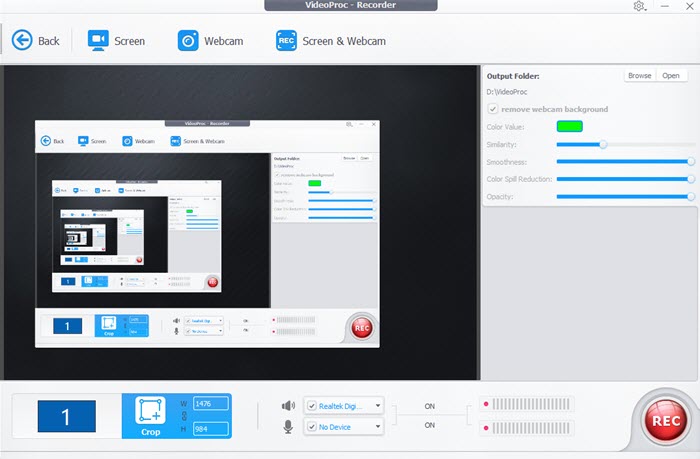The image size is (700, 459).
Task: Open the output folder with Open button
Action: coord(671,75)
